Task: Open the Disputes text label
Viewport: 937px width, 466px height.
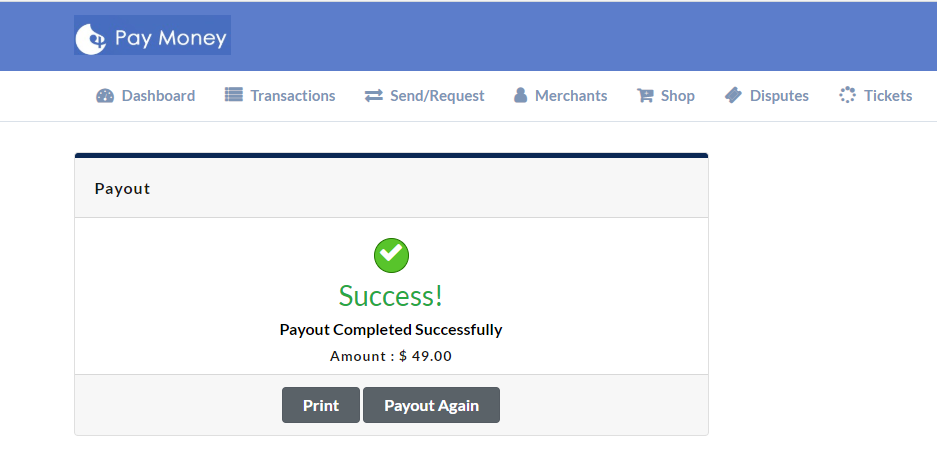Action: (779, 96)
